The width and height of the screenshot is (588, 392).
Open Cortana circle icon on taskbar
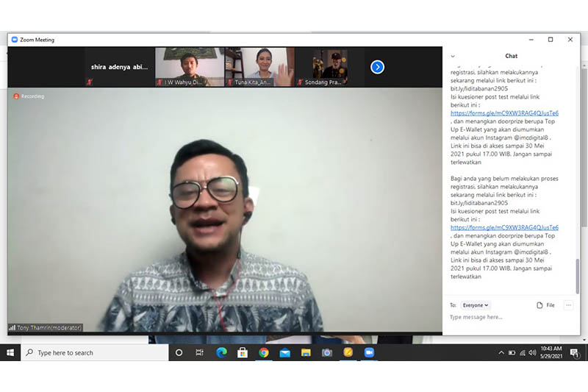pos(179,352)
